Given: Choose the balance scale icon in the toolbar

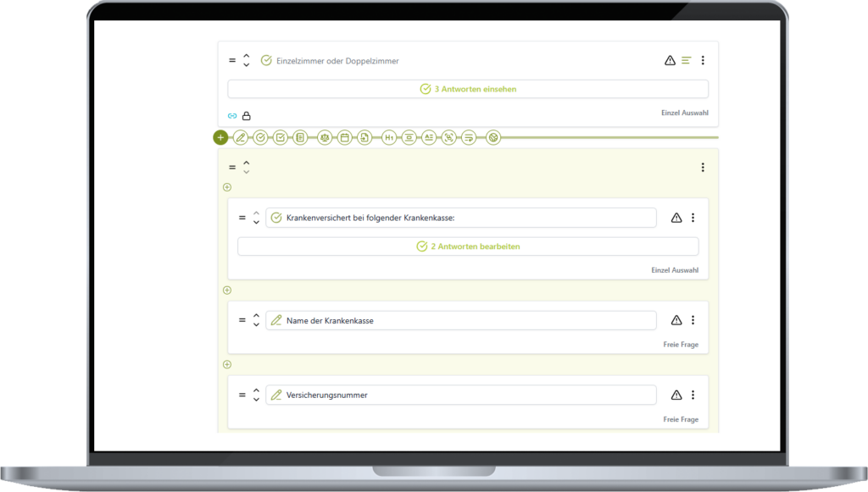Looking at the screenshot, I should [x=325, y=137].
